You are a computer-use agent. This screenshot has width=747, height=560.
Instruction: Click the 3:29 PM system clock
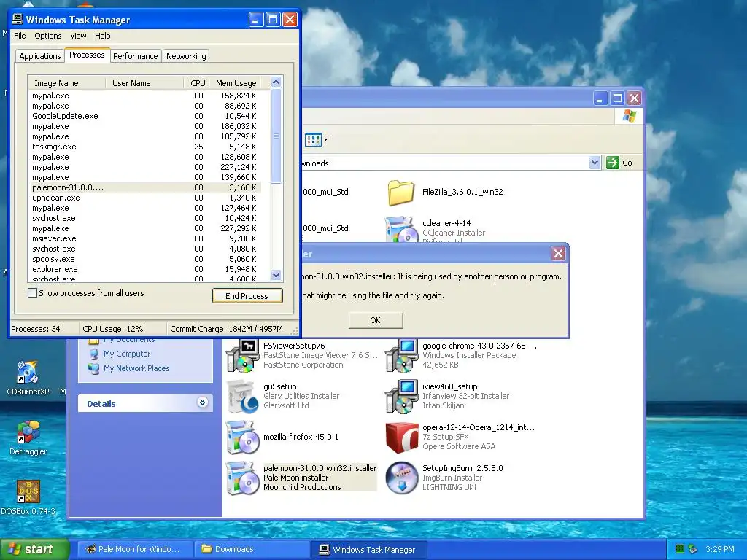pyautogui.click(x=719, y=549)
